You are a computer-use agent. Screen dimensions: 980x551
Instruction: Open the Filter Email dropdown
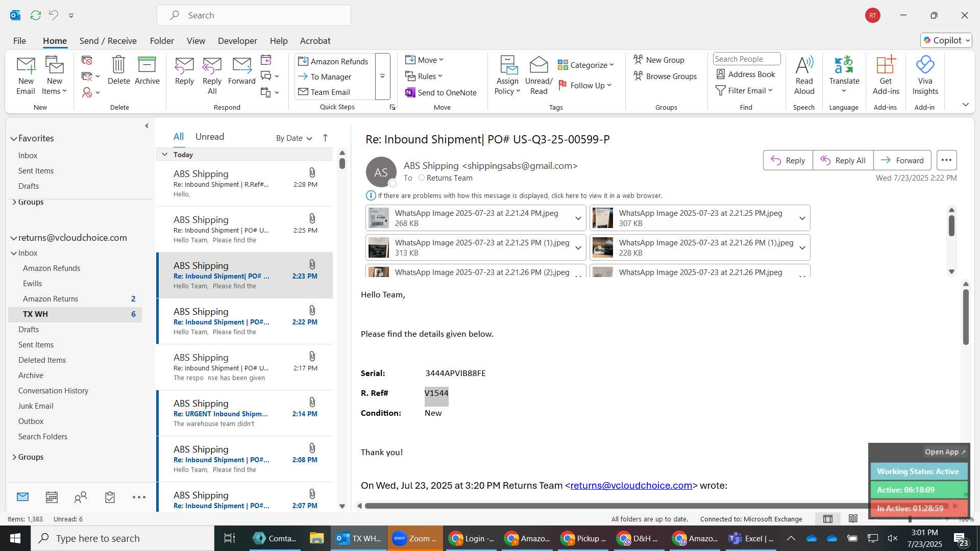click(x=744, y=90)
